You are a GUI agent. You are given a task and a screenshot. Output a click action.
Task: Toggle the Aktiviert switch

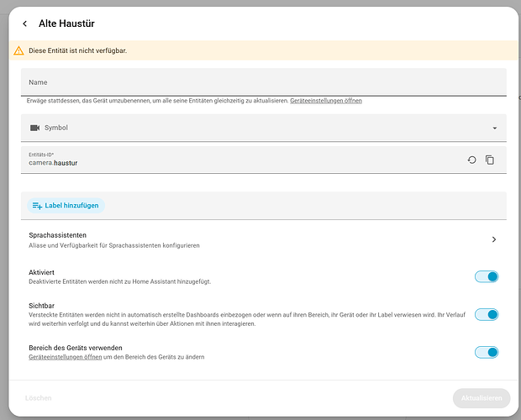[x=487, y=276]
